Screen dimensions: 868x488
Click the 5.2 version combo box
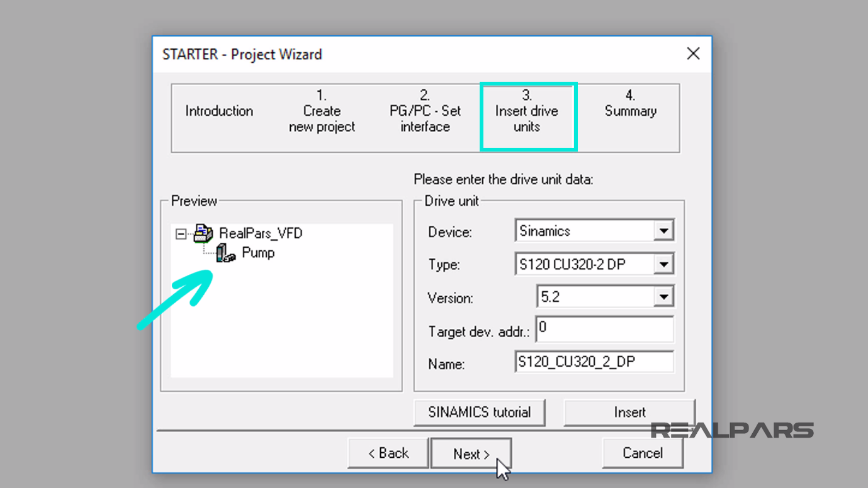(x=605, y=297)
